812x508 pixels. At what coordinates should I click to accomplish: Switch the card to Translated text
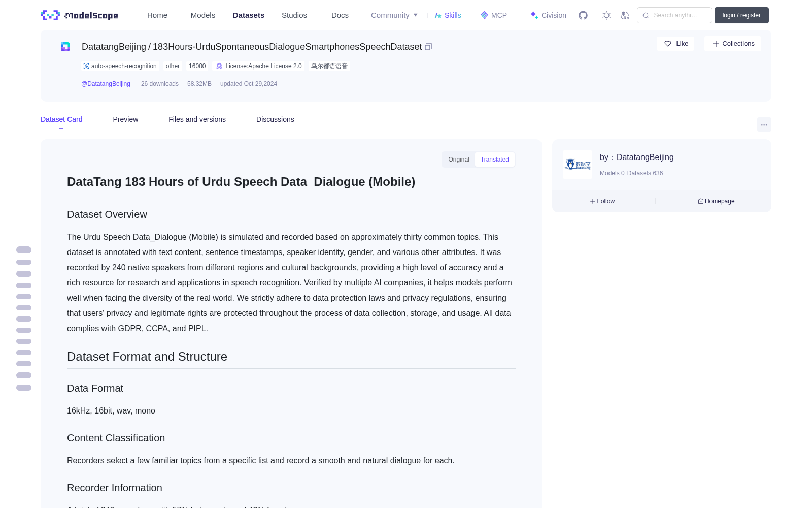495,160
